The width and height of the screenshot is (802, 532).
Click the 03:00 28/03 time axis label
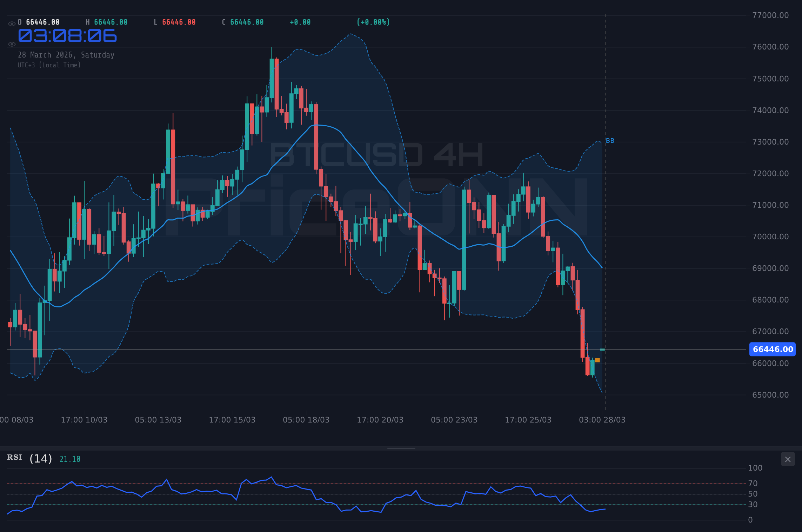603,419
